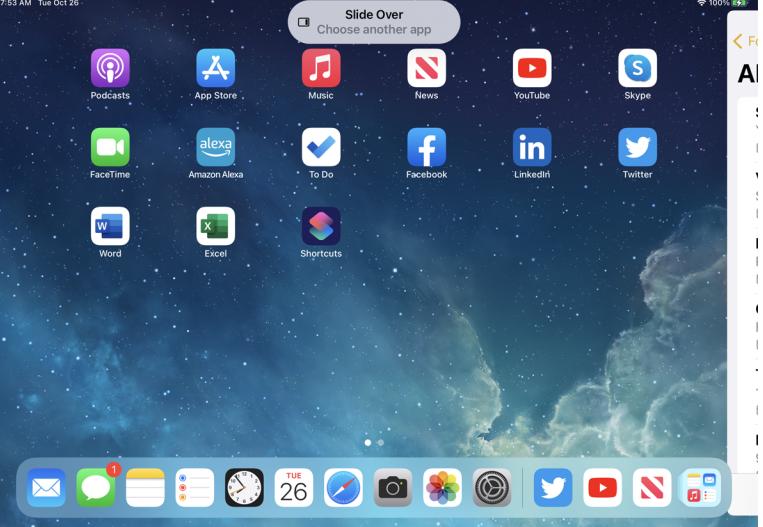This screenshot has height=527, width=763.
Task: Launch Skype from home screen
Action: click(637, 68)
